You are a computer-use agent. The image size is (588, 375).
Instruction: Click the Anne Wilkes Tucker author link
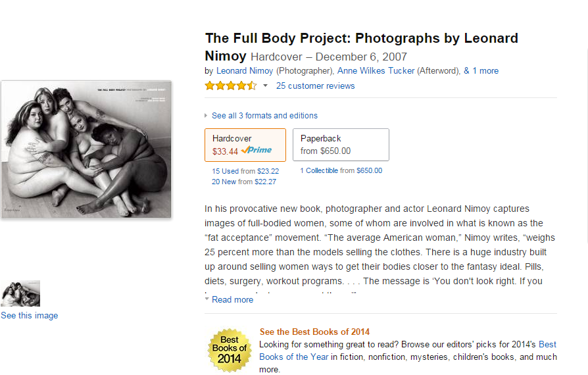click(376, 71)
